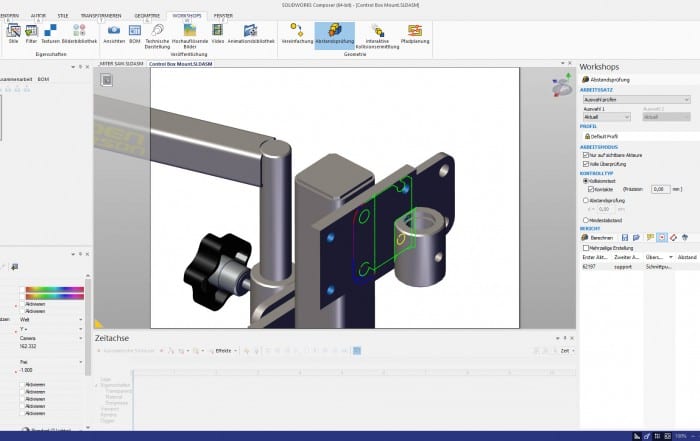This screenshot has height=441, width=700.
Task: Open the Stile tool in ribbon
Action: tap(13, 34)
